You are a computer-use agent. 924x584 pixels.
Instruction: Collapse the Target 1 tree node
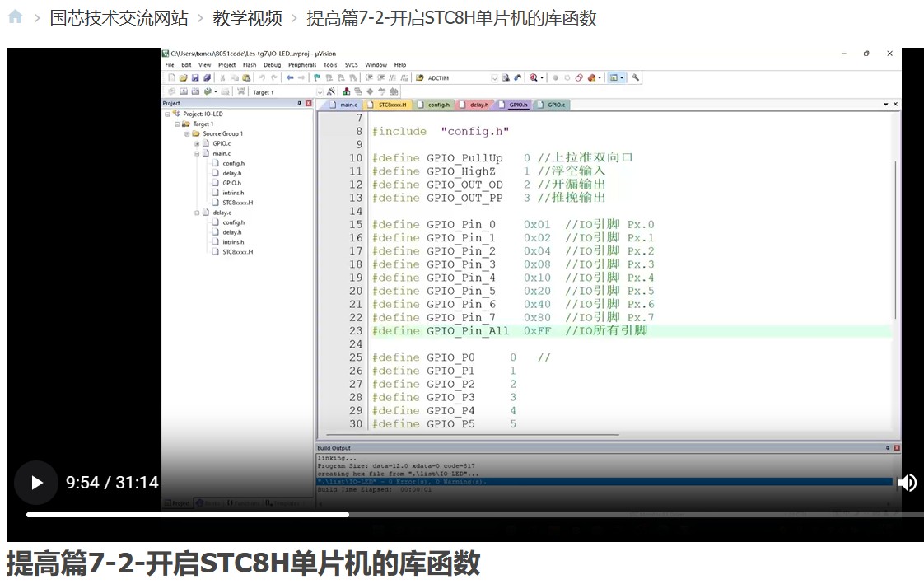point(177,124)
